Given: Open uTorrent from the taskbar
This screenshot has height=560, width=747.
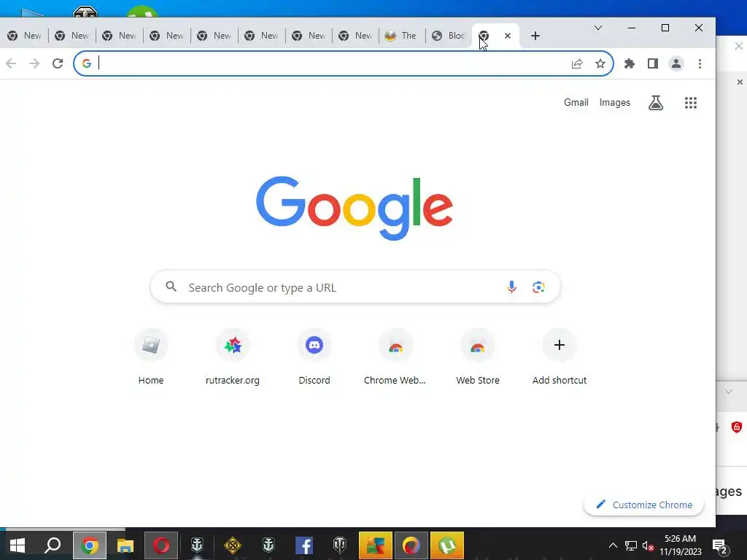Looking at the screenshot, I should pyautogui.click(x=447, y=545).
